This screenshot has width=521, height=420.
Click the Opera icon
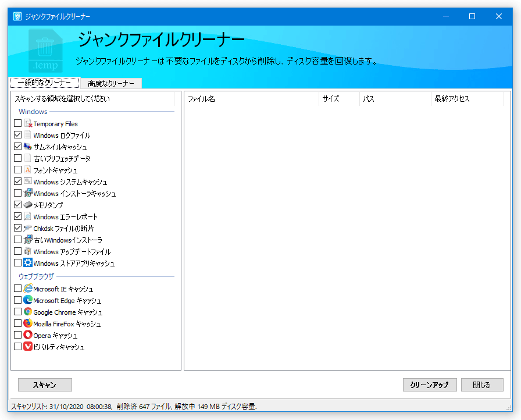pyautogui.click(x=28, y=334)
